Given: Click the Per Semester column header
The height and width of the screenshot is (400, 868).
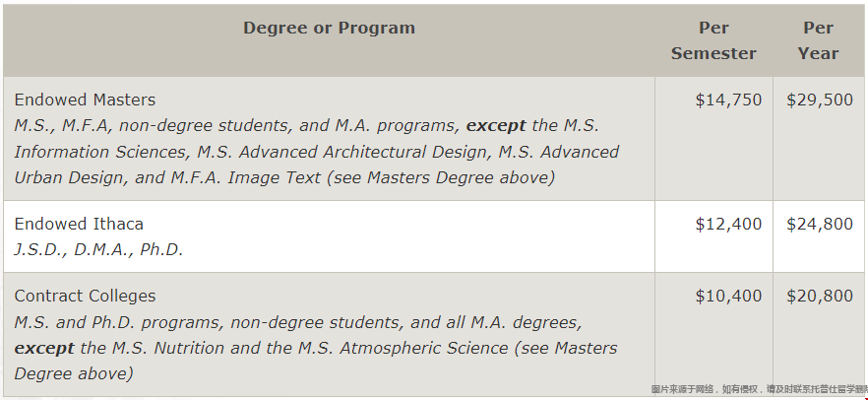Looking at the screenshot, I should (713, 40).
